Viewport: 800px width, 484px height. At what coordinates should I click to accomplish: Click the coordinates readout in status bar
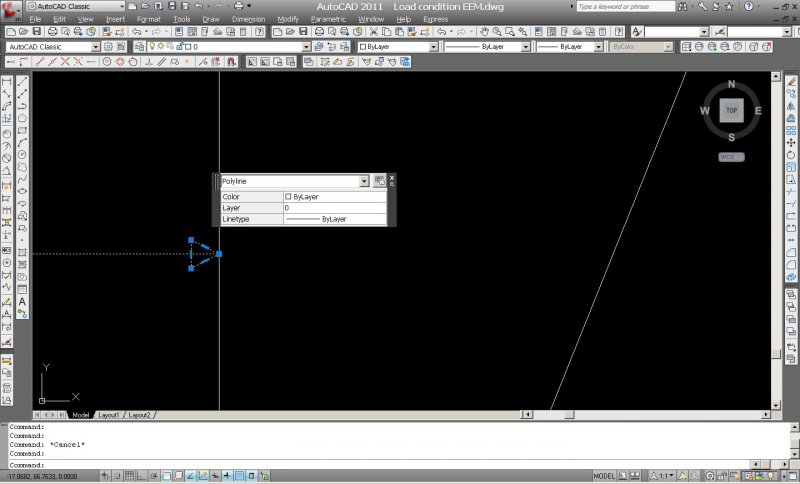tap(43, 476)
